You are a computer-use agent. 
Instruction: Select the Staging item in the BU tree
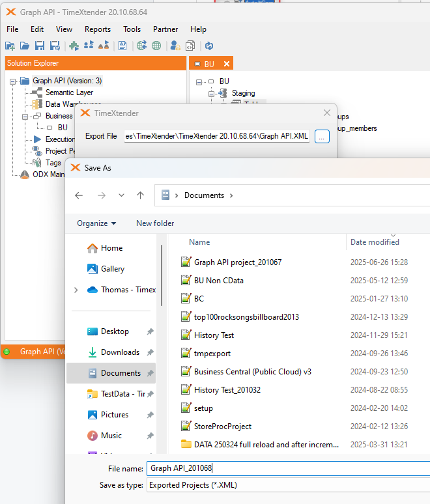click(x=243, y=93)
